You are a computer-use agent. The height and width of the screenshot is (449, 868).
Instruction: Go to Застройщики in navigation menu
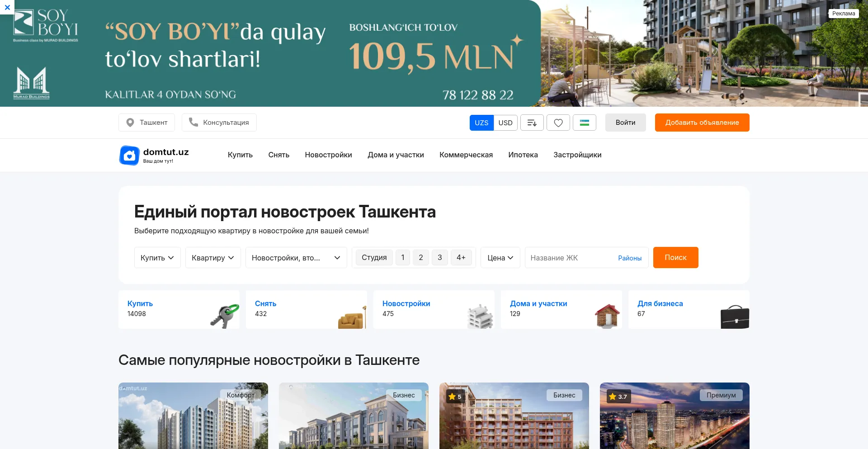point(577,155)
